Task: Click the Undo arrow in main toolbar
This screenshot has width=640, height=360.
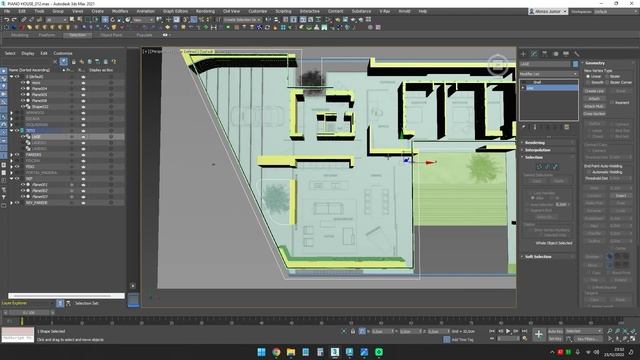Action: click(x=6, y=20)
